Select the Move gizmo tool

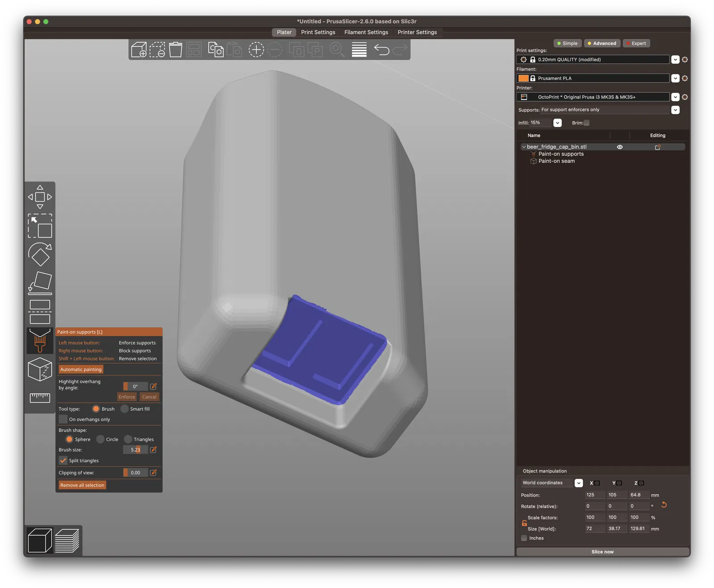[x=40, y=197]
